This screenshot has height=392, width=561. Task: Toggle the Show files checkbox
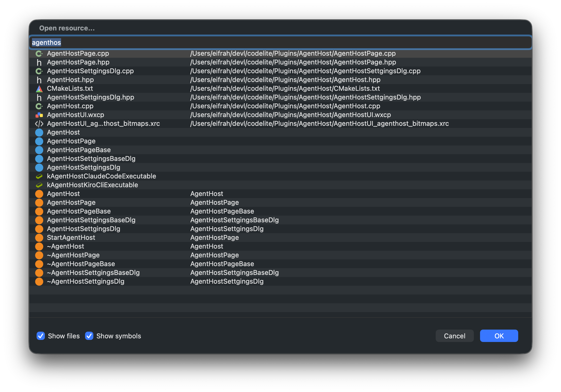point(41,336)
